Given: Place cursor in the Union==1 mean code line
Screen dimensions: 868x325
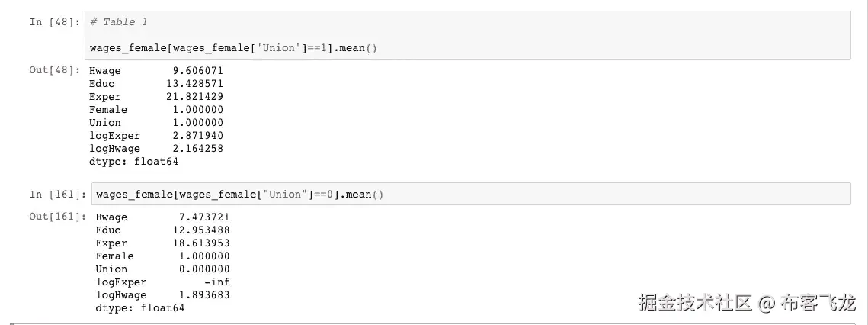Looking at the screenshot, I should pyautogui.click(x=233, y=48).
